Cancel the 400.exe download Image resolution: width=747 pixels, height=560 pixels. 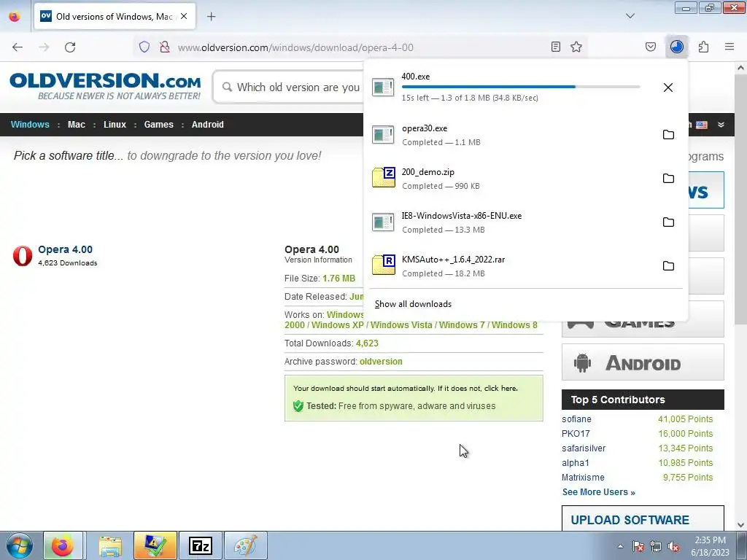(668, 87)
